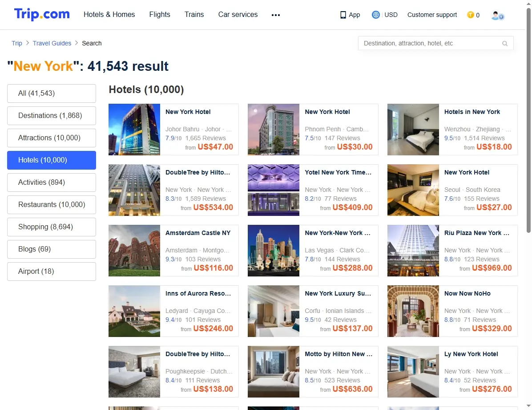The image size is (532, 410).
Task: Select Activities (894) filter
Action: click(52, 183)
